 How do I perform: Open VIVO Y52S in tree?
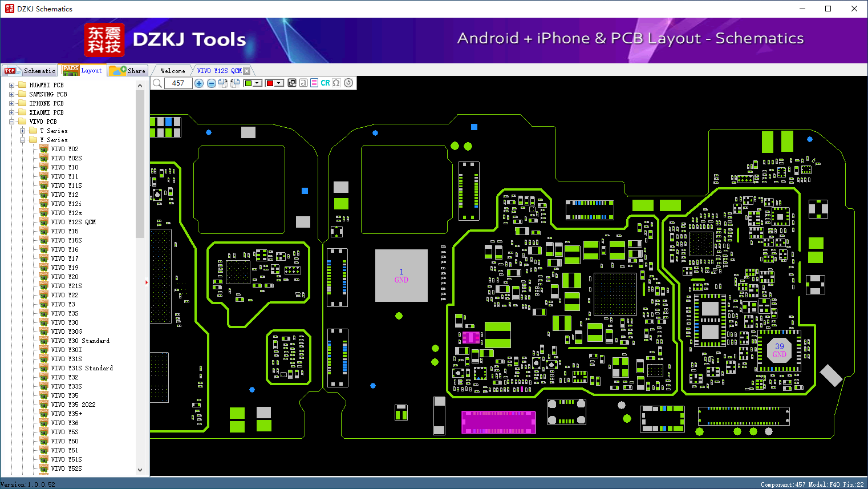point(67,468)
